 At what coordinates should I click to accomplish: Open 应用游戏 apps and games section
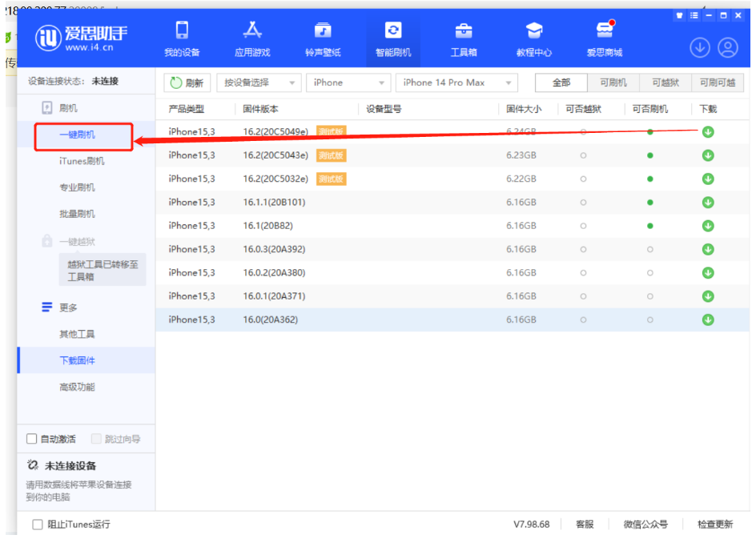252,39
